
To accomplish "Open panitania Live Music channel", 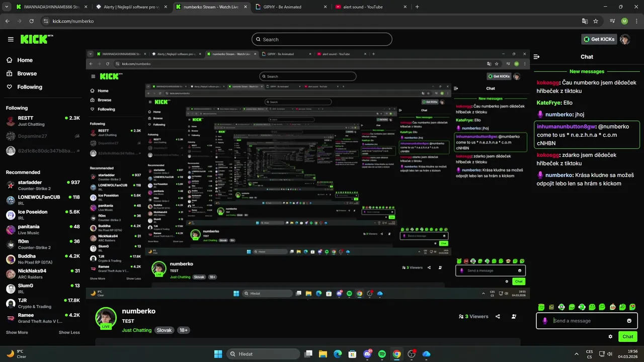I will click(43, 229).
